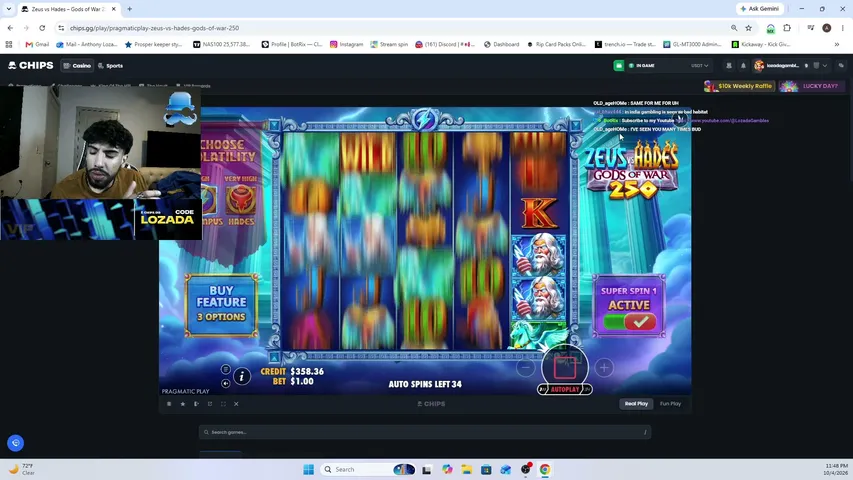Toggle theater mode icon in game toolbar

196,404
